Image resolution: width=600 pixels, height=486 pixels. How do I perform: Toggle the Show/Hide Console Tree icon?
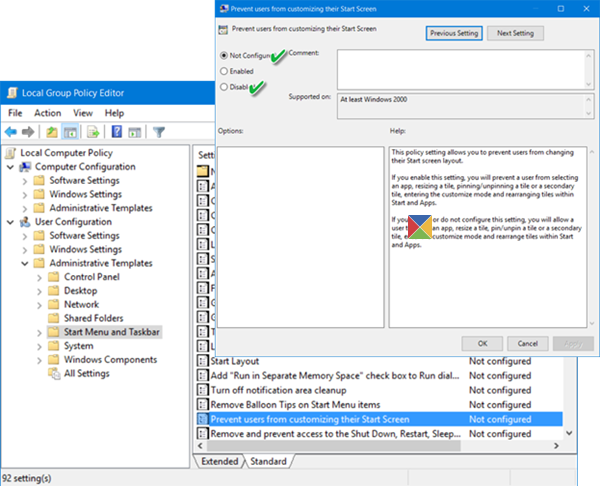(x=70, y=132)
